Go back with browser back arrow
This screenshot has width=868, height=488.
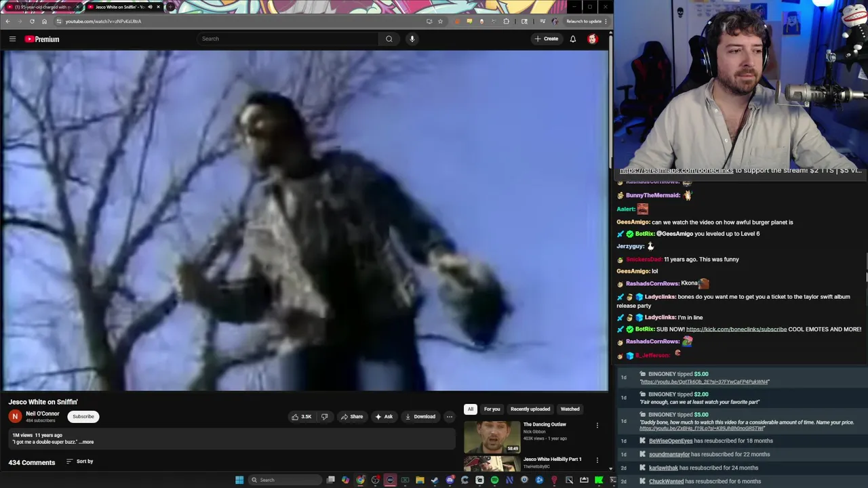coord(7,21)
